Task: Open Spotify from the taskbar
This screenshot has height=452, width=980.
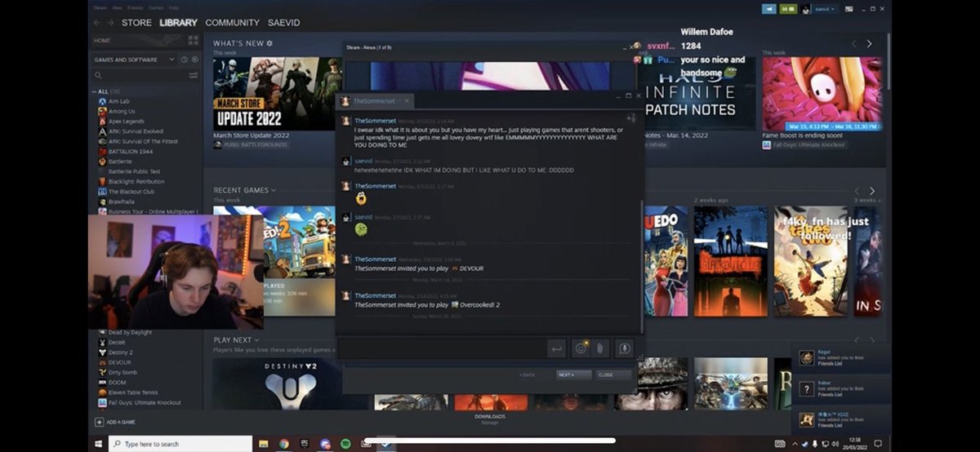Action: (345, 443)
